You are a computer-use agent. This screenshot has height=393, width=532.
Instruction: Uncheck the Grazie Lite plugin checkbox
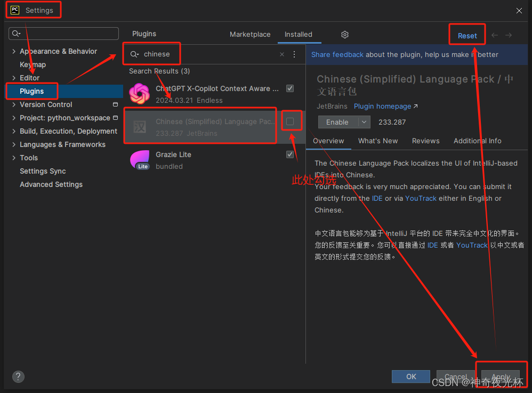290,154
